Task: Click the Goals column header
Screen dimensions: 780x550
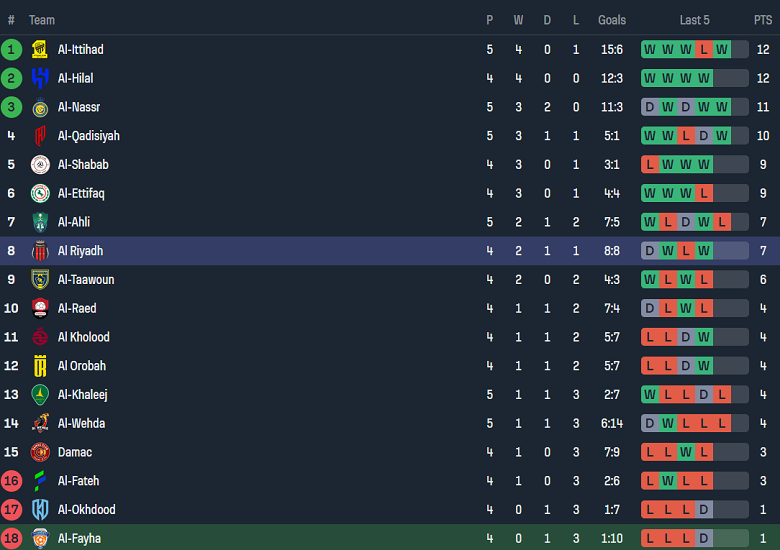Action: point(612,20)
